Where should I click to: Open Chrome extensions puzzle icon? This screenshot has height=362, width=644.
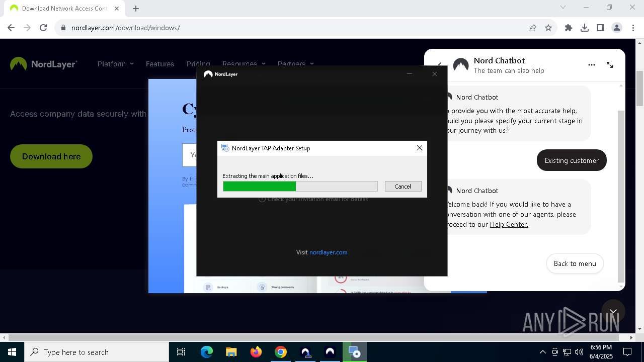coord(569,28)
